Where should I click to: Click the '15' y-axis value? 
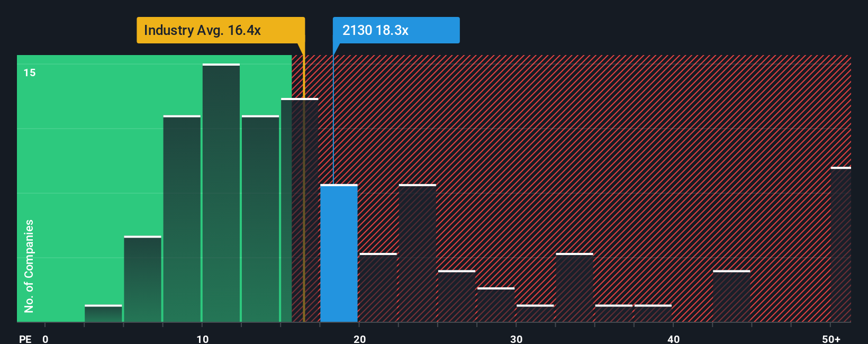coord(30,73)
